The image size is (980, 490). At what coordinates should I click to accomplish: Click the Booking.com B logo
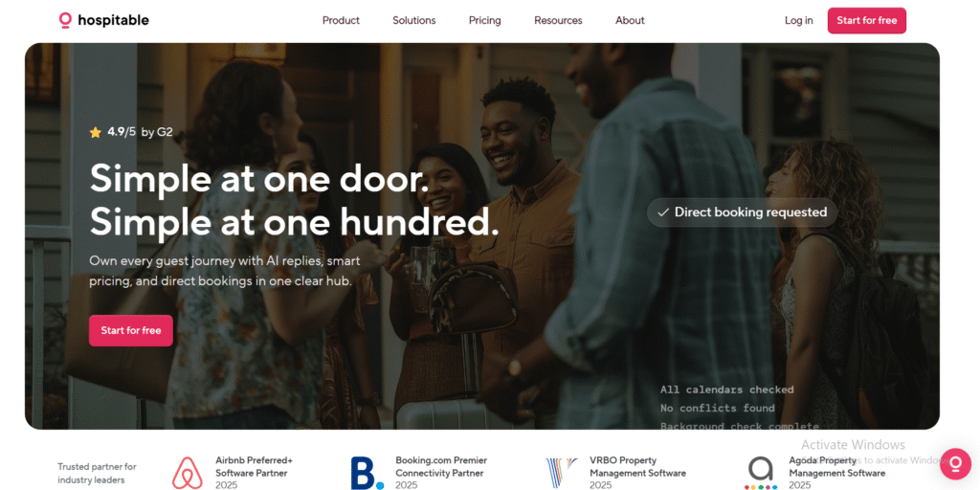367,473
